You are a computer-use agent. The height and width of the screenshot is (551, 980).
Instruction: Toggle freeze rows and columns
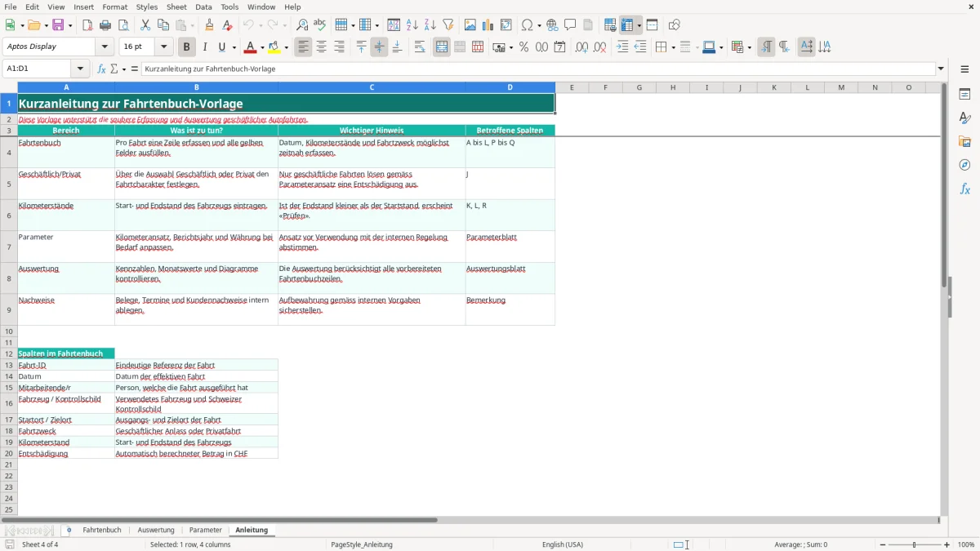pos(627,25)
